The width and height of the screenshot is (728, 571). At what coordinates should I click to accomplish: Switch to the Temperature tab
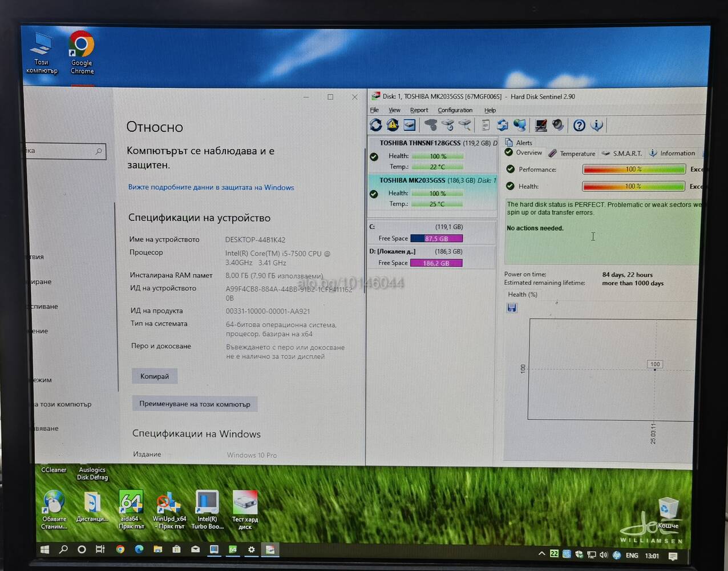[x=572, y=154]
